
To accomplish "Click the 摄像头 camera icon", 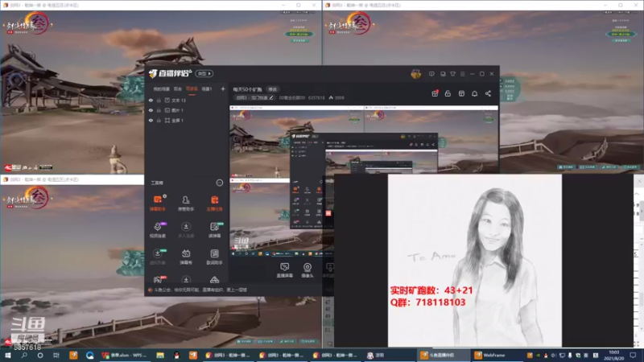I will tap(308, 270).
